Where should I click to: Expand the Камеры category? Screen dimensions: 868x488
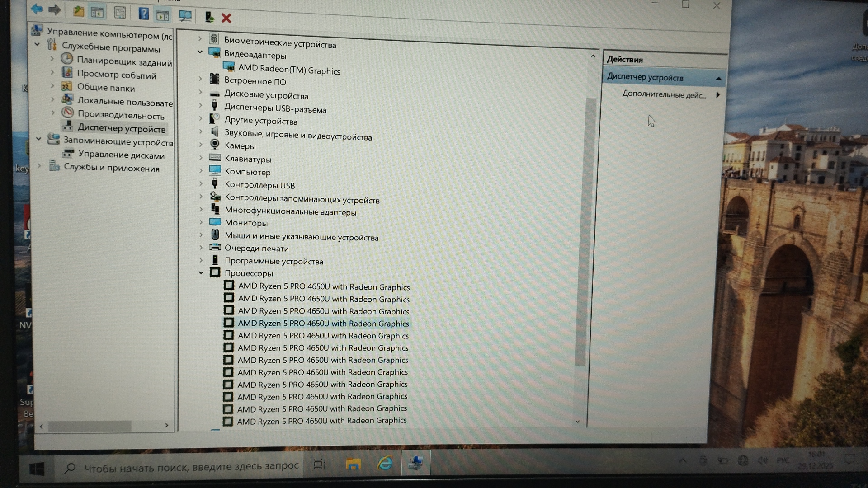click(201, 145)
